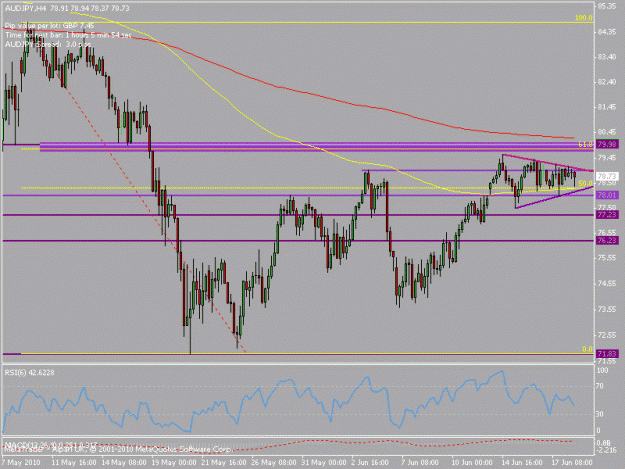This screenshot has height=469, width=625.
Task: Click the 'Pip value per lot: GBP 7.45' label
Action: tap(49, 26)
